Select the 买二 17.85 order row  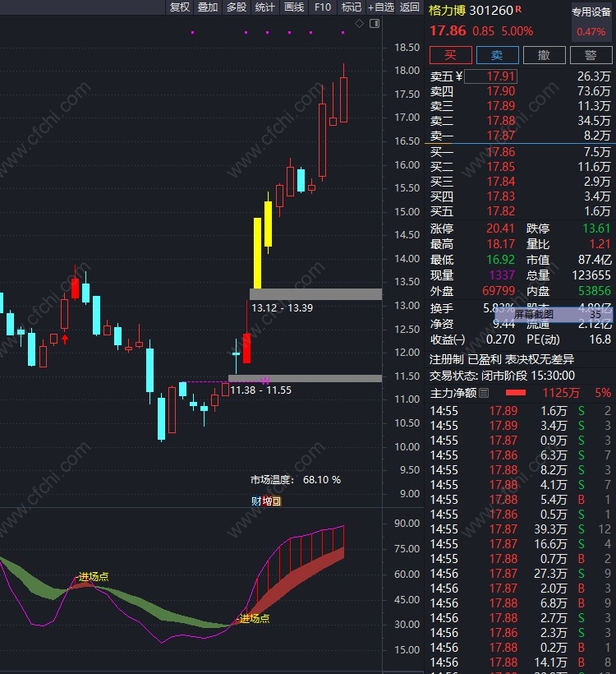coord(520,167)
